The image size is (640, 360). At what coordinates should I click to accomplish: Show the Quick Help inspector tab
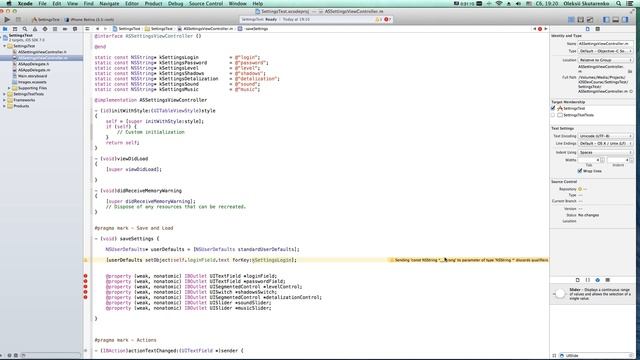pyautogui.click(x=598, y=29)
